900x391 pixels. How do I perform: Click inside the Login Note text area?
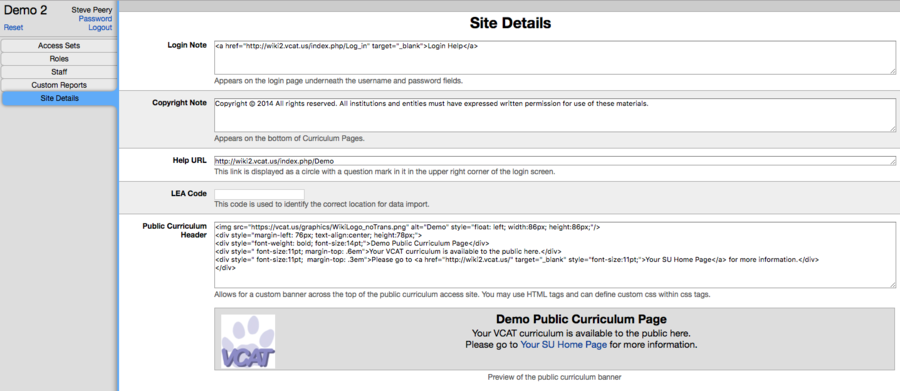tap(554, 57)
